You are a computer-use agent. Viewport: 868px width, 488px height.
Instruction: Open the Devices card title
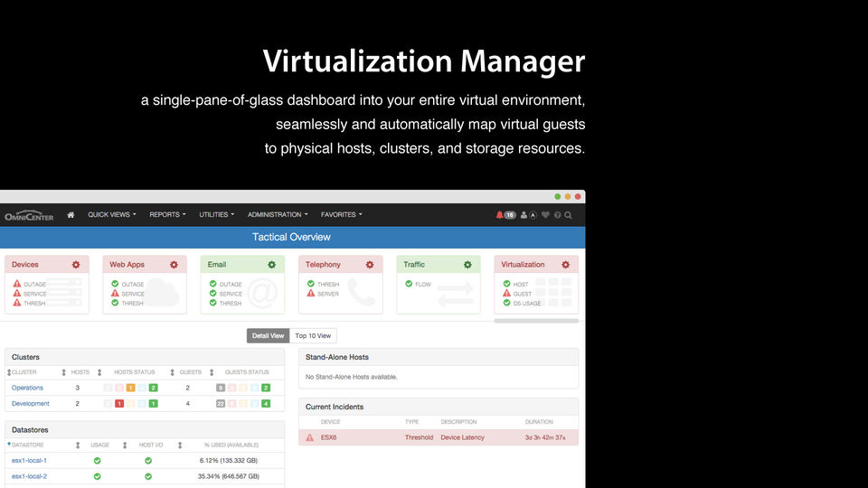pos(25,265)
